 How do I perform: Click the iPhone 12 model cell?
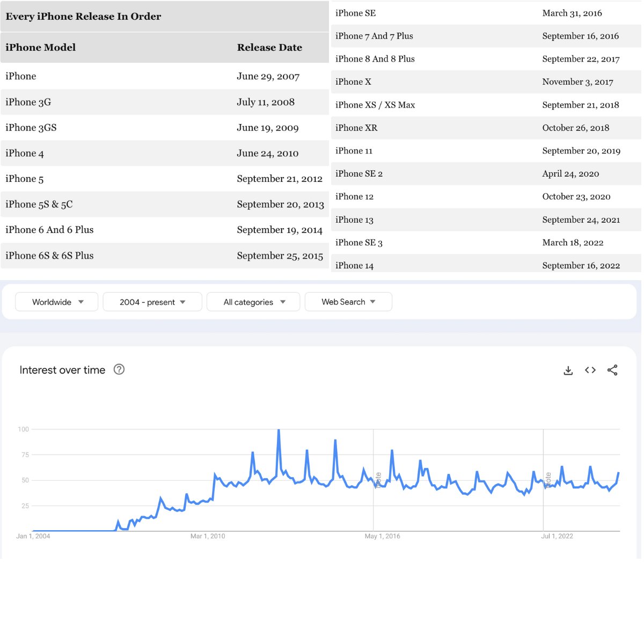pyautogui.click(x=355, y=196)
